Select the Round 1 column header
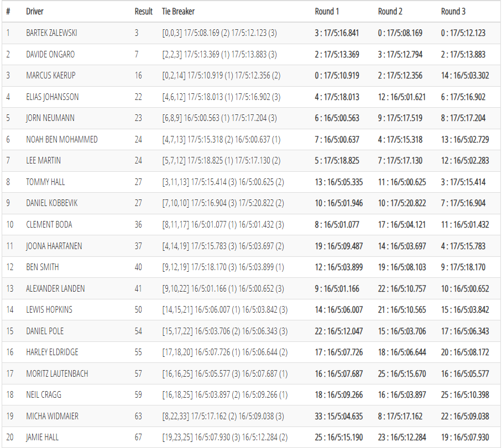Screen dimensions: 502x448 coord(327,12)
